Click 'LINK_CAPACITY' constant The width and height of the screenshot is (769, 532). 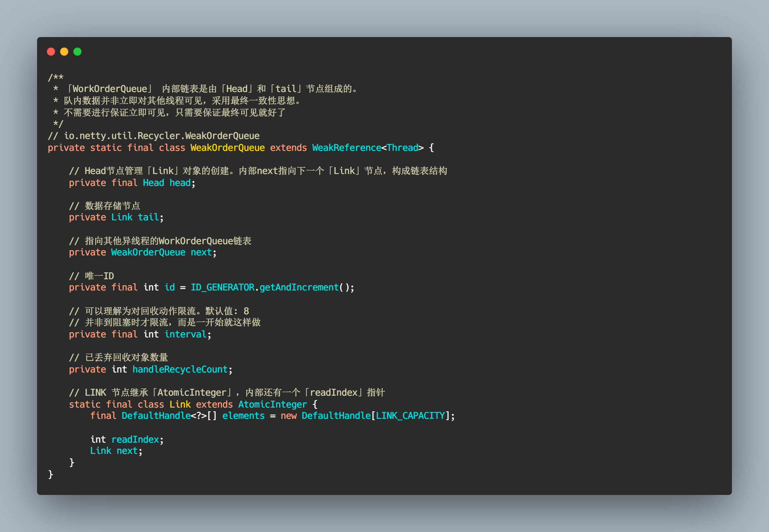click(x=410, y=416)
